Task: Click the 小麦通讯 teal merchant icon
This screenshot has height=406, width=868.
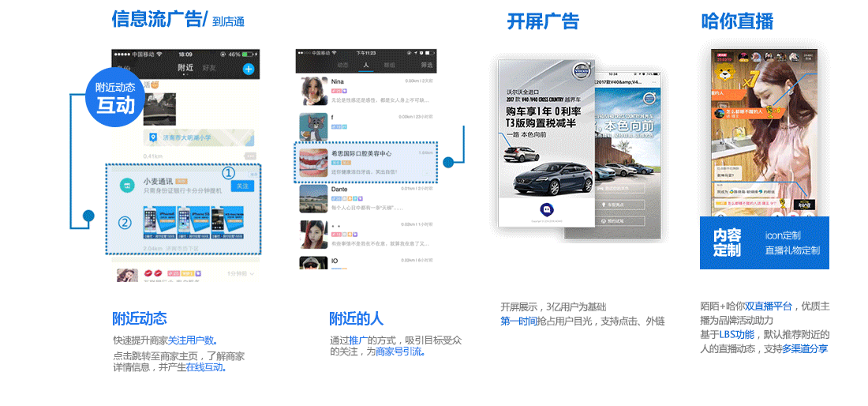Action: (126, 185)
